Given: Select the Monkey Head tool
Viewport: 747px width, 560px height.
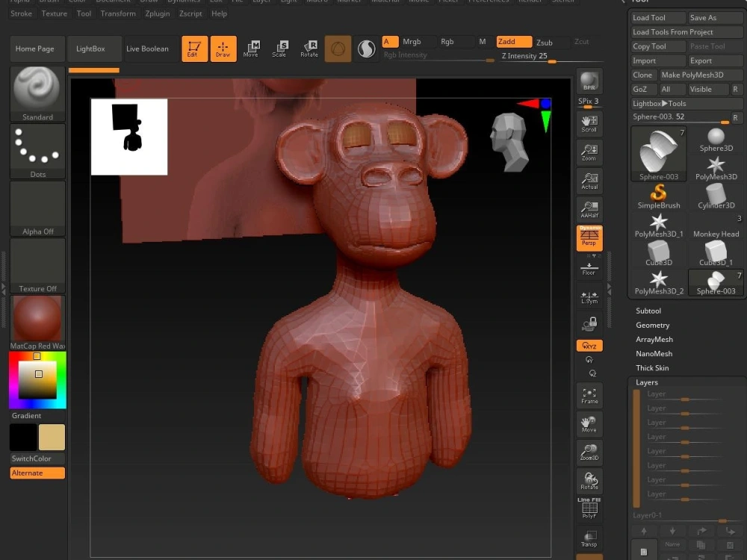Looking at the screenshot, I should point(716,225).
